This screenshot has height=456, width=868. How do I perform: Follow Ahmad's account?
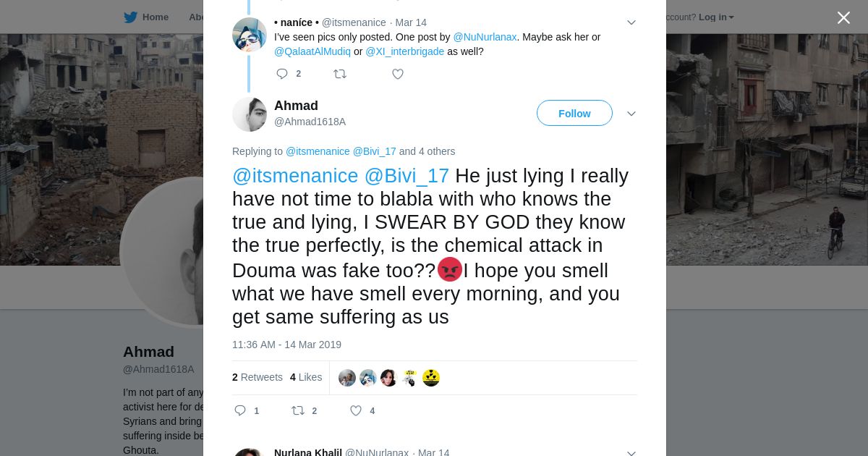coord(574,114)
